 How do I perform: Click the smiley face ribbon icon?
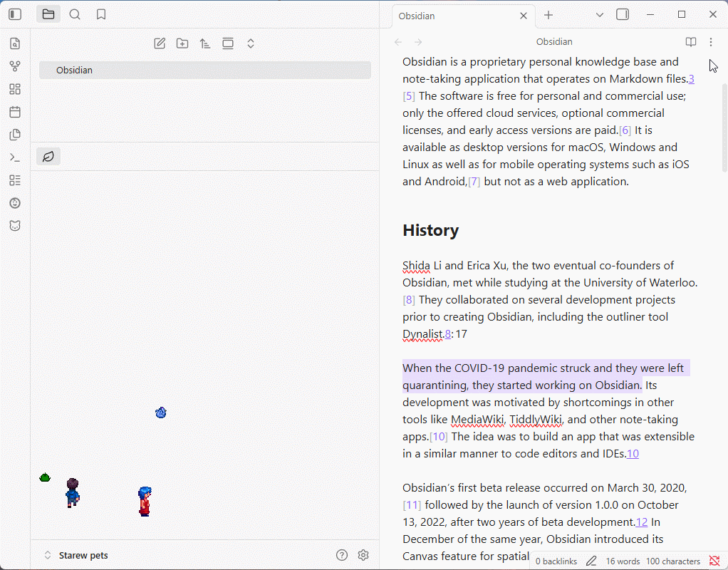pyautogui.click(x=15, y=203)
